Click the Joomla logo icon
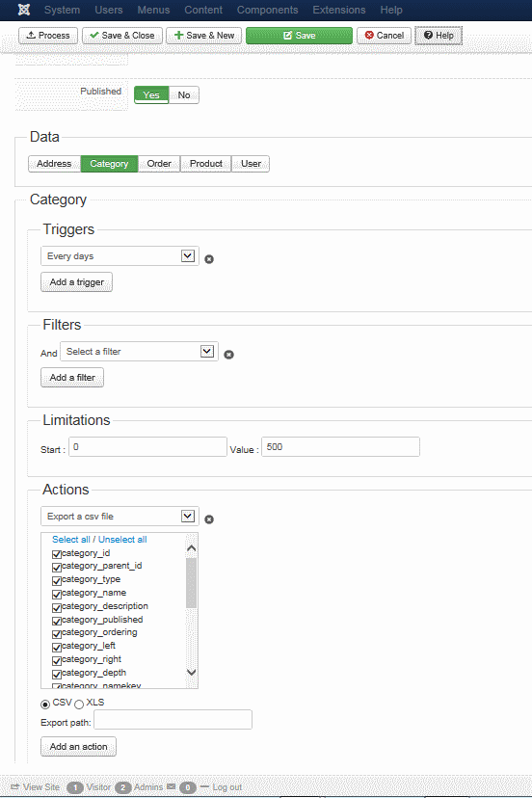Viewport: 532px width, 798px height. [24, 10]
